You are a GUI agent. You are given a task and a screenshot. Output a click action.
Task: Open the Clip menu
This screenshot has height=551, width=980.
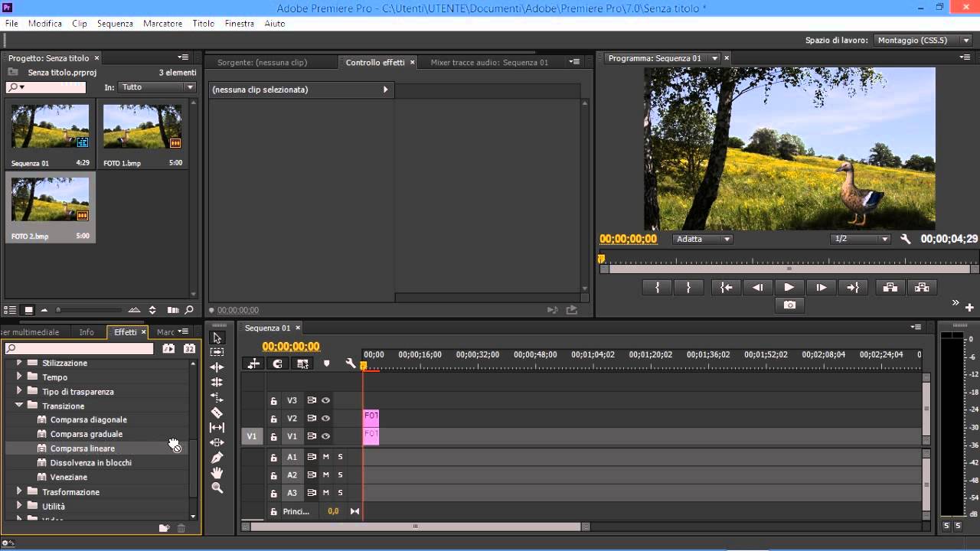80,24
